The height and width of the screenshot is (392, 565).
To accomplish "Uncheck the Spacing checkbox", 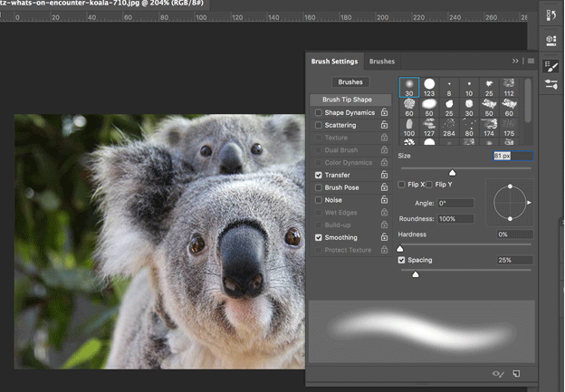I will (x=401, y=260).
